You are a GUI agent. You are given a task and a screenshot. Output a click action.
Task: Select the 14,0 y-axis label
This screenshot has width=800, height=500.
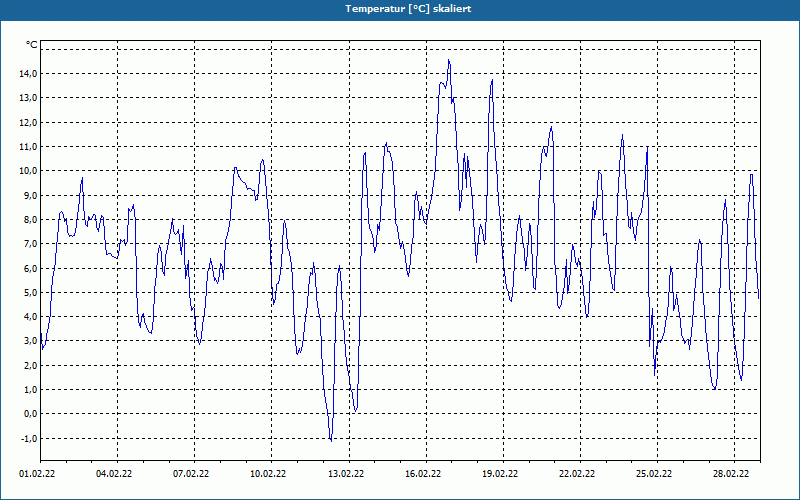(x=28, y=73)
